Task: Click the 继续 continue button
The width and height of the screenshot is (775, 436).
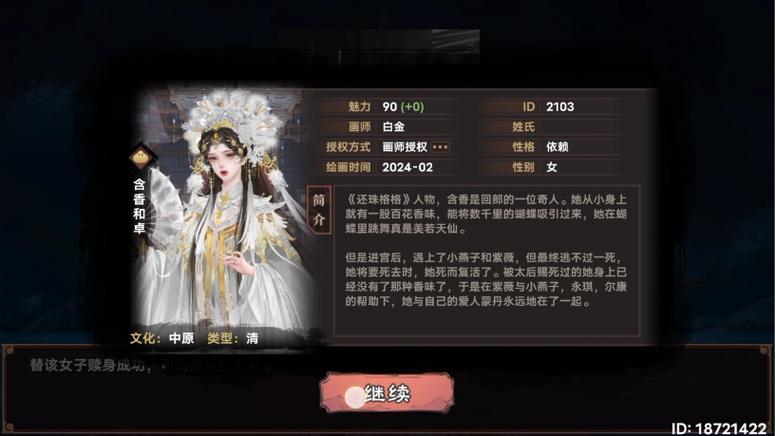Action: (387, 393)
